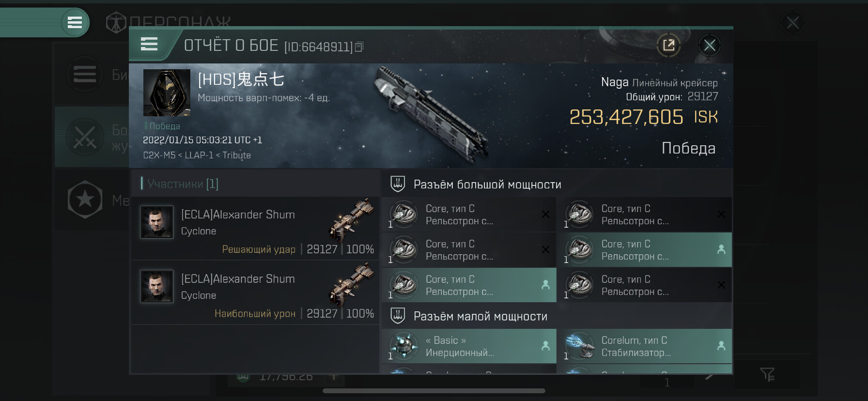This screenshot has height=401, width=868.
Task: Click the low power slot shield icon
Action: [398, 316]
